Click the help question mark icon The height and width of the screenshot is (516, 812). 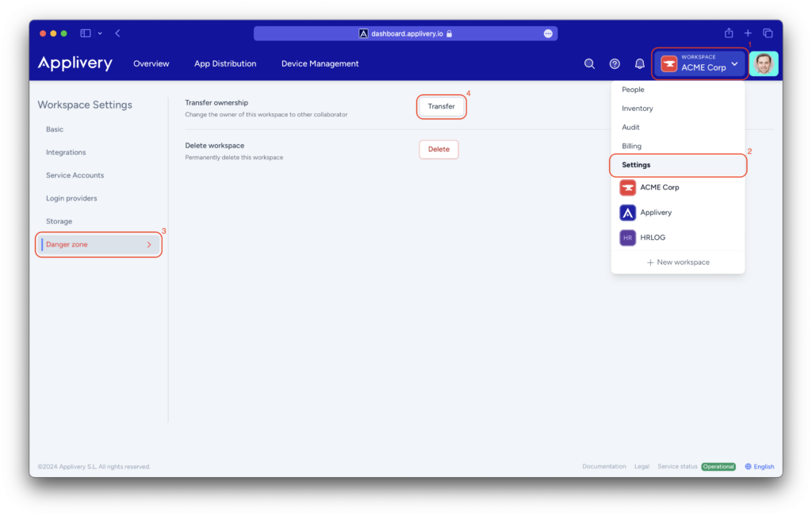point(615,63)
